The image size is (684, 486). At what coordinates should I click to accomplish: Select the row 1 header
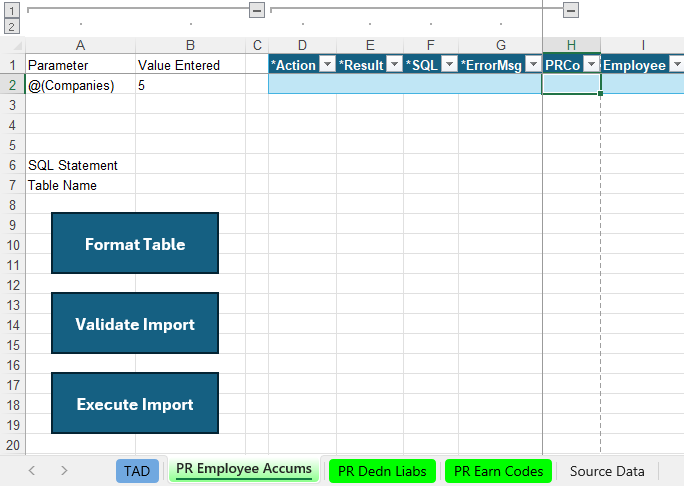click(x=12, y=65)
